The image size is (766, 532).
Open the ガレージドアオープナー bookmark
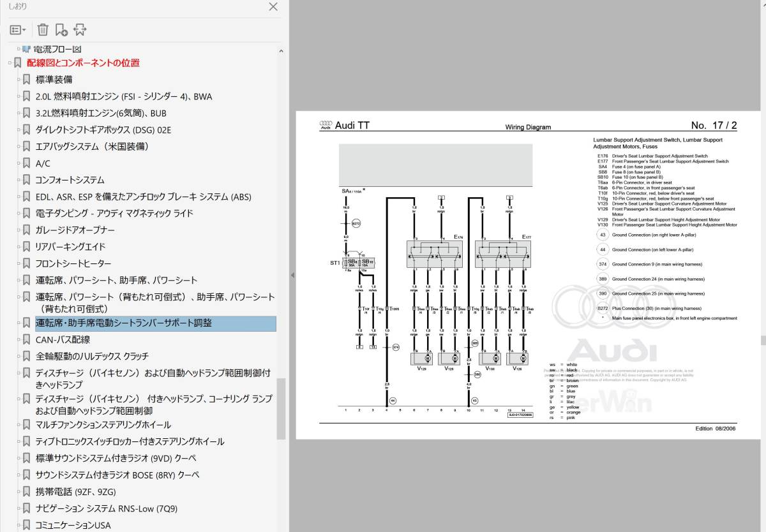click(75, 230)
